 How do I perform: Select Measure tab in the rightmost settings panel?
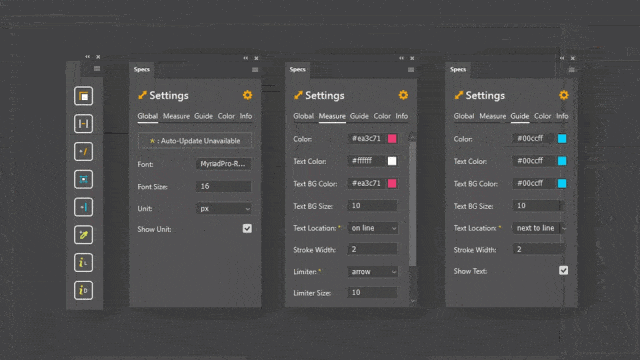[x=493, y=116]
